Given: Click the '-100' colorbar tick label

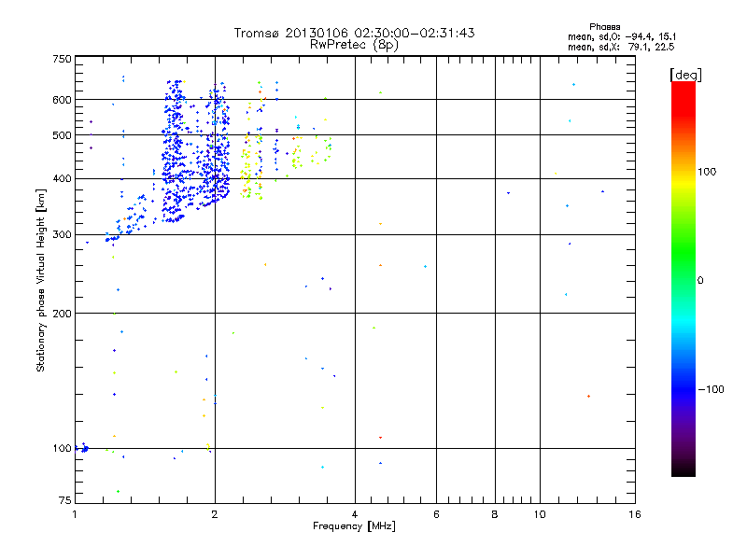Looking at the screenshot, I should coord(711,389).
